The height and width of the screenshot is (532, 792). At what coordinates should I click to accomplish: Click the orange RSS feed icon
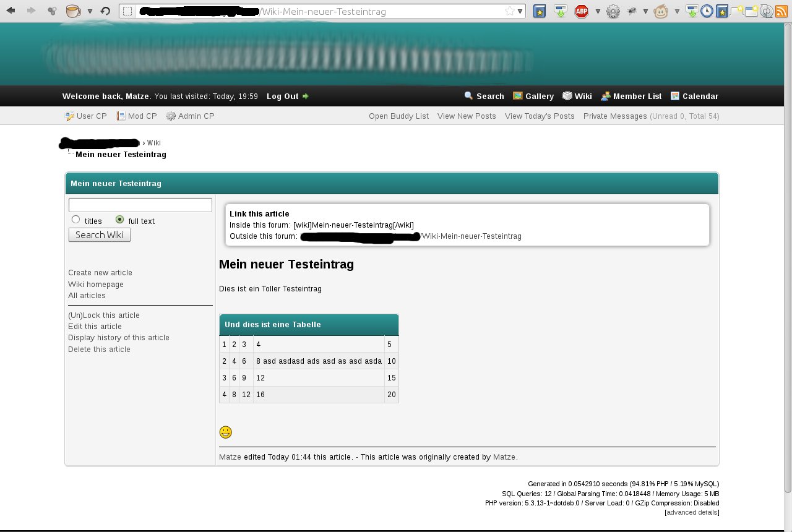pos(781,11)
